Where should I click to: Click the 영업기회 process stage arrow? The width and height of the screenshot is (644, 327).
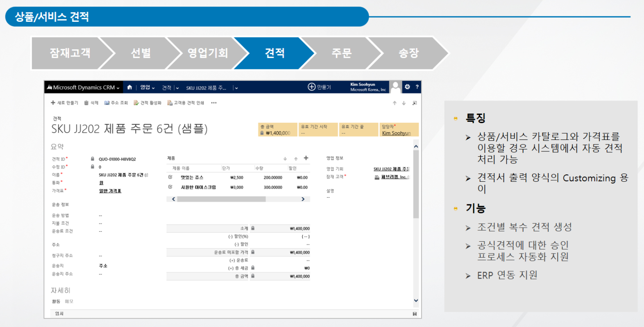coord(208,53)
